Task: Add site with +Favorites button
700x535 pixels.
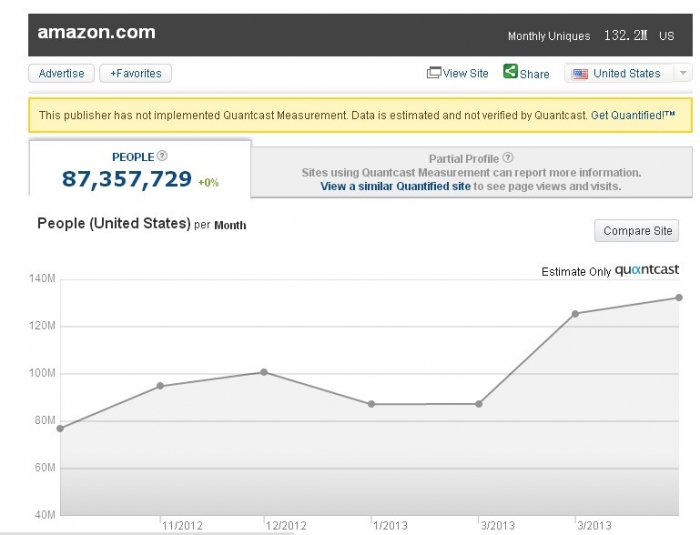Action: [x=136, y=73]
